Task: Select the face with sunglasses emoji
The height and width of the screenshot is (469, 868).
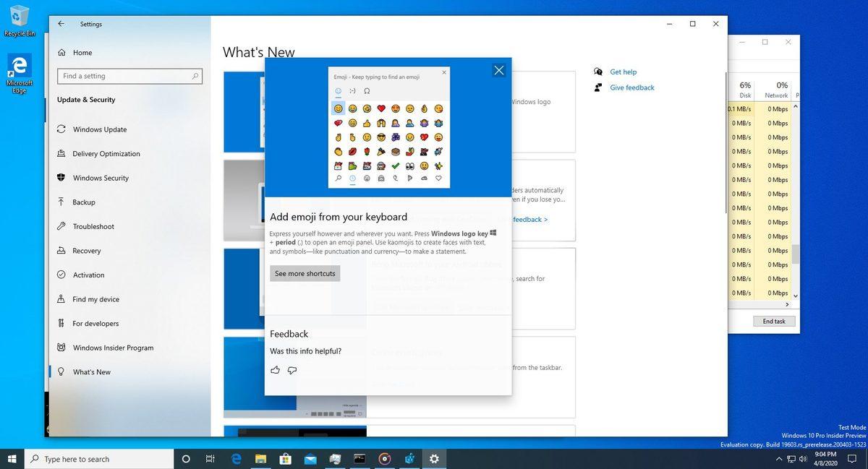Action: pos(380,137)
